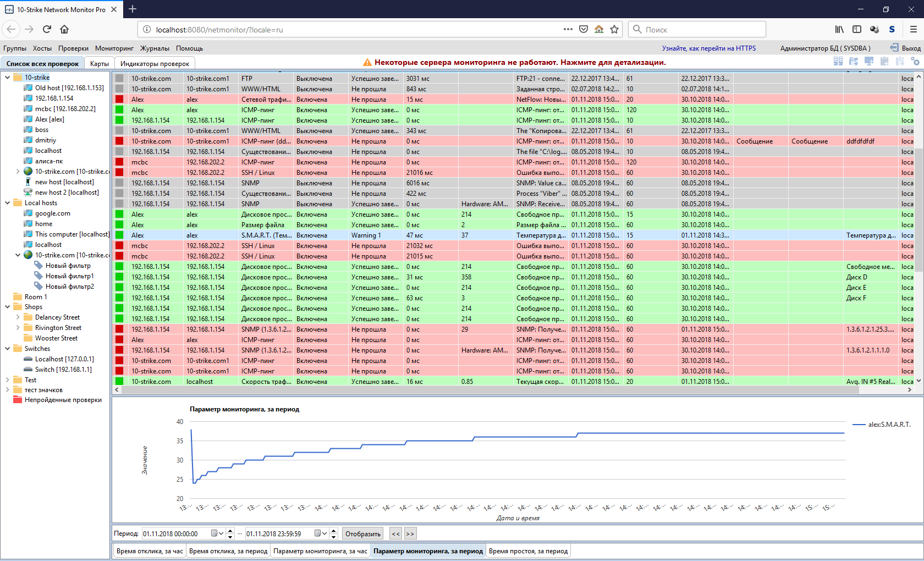Select the Новый фильтр1 filter item
The height and width of the screenshot is (561, 924).
(x=69, y=276)
